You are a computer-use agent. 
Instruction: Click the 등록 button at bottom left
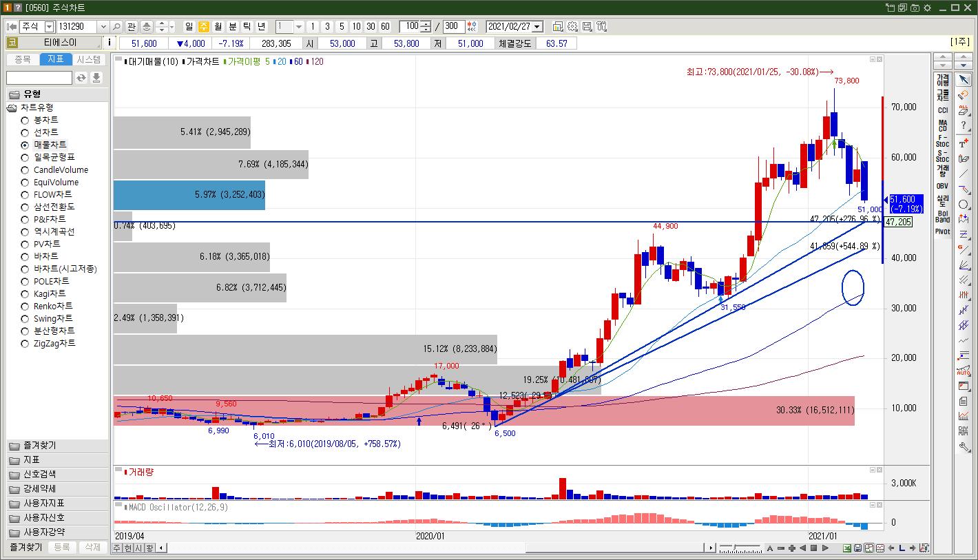(61, 547)
